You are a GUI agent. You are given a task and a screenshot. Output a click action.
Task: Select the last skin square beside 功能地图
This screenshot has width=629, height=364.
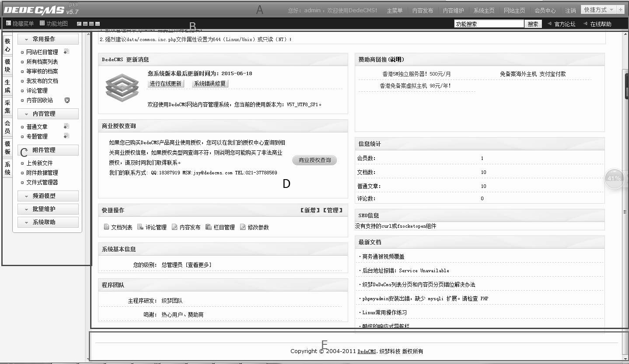pos(98,24)
